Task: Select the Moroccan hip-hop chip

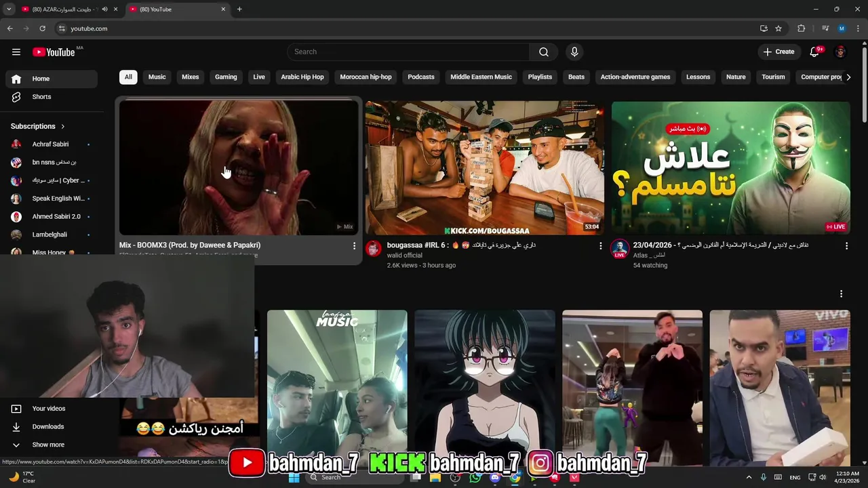Action: (x=366, y=77)
